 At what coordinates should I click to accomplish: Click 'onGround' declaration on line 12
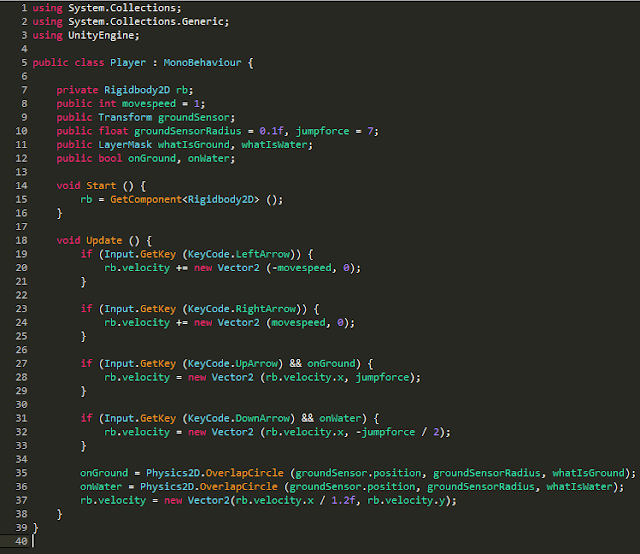[x=152, y=158]
